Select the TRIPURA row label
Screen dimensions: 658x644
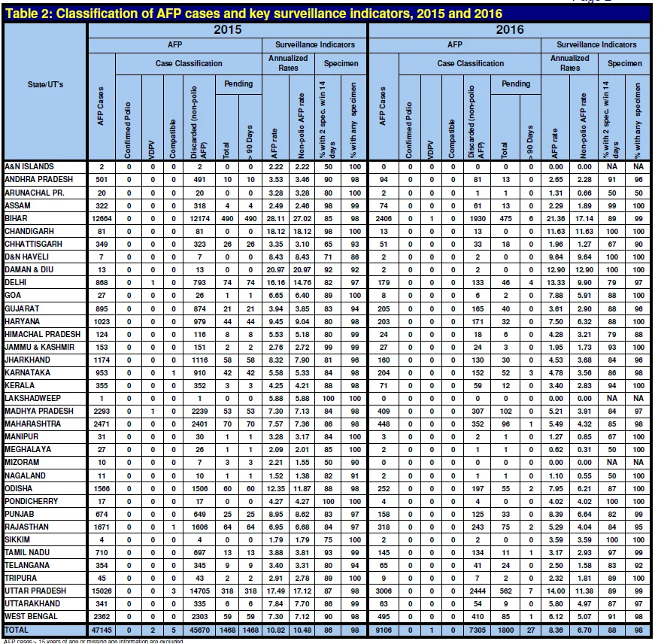coord(20,579)
